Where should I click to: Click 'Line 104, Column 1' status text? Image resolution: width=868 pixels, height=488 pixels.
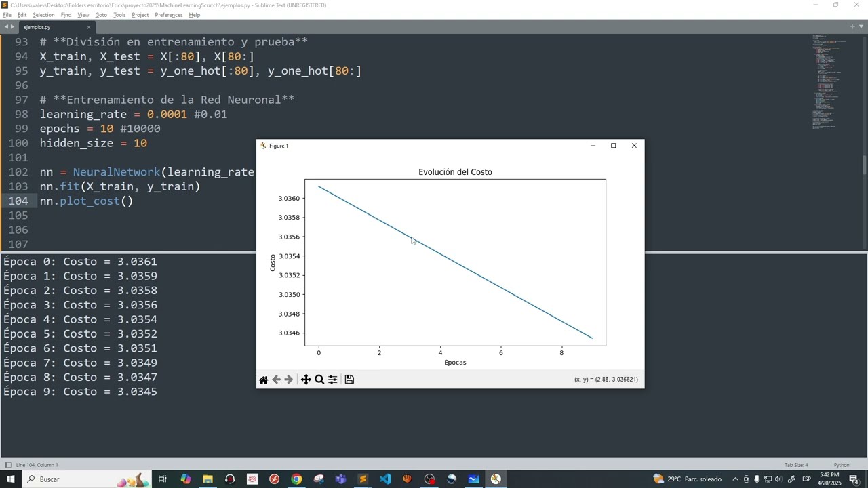pyautogui.click(x=37, y=465)
